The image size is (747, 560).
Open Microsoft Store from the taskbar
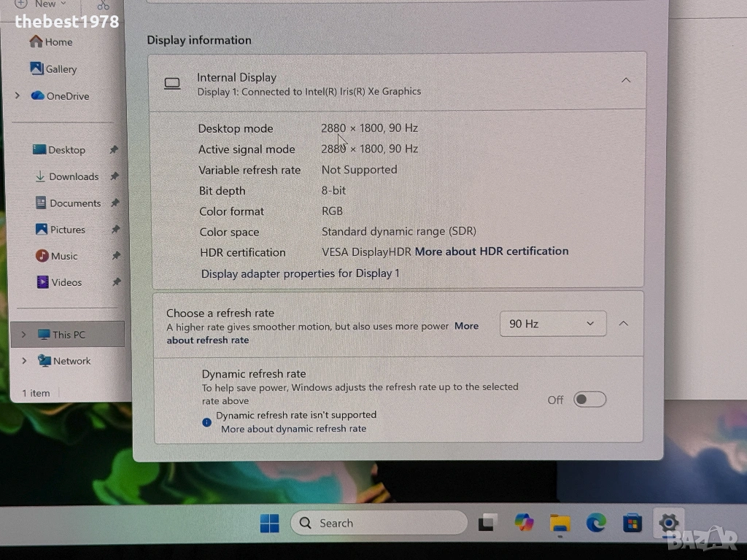pyautogui.click(x=632, y=523)
